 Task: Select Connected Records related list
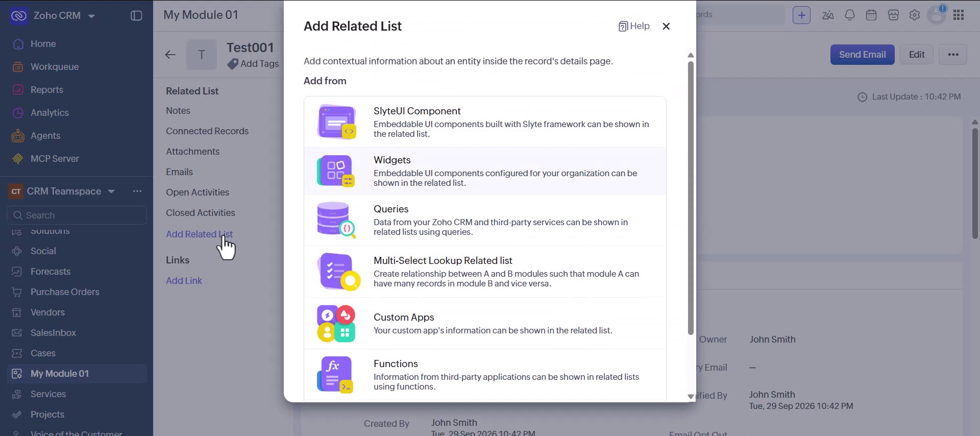click(207, 131)
